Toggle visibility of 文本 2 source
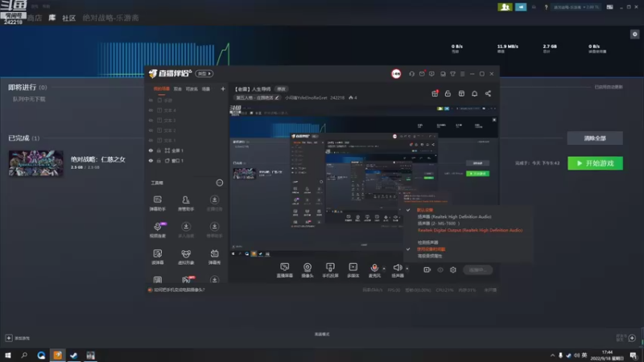 click(x=151, y=130)
